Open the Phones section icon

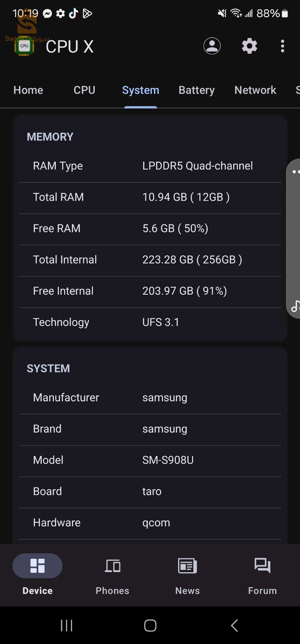pos(112,566)
